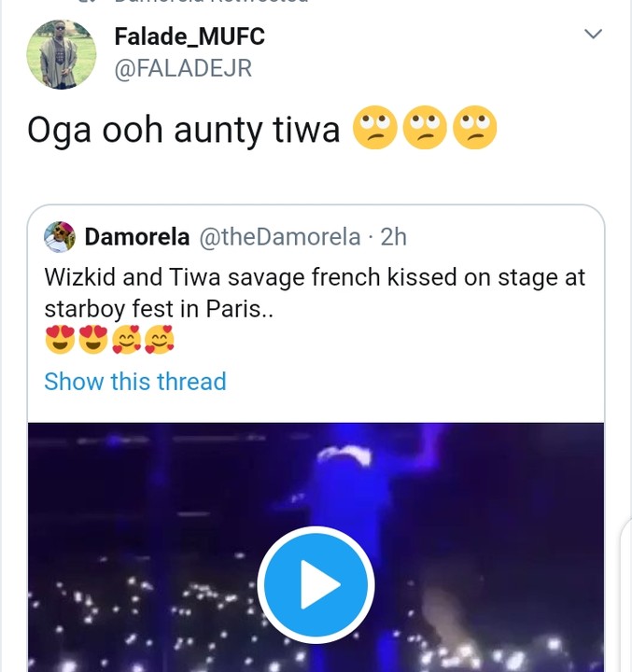Click the Damorela name in quoted tweet
This screenshot has width=632, height=672.
point(136,237)
